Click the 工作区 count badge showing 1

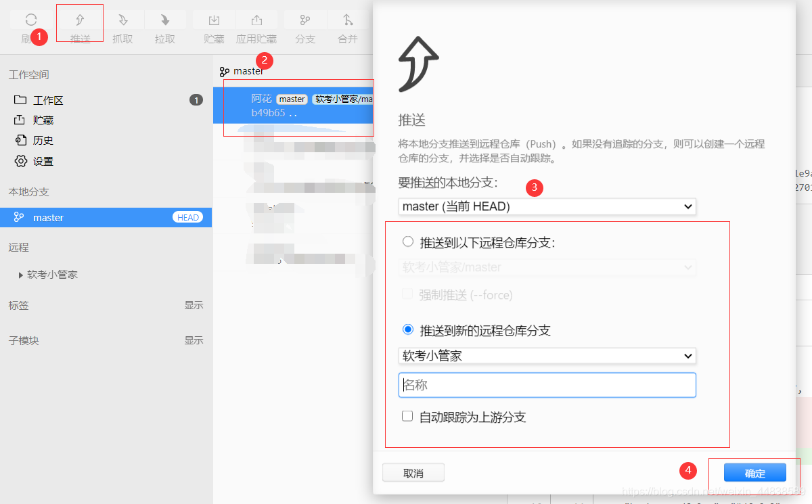pyautogui.click(x=196, y=100)
